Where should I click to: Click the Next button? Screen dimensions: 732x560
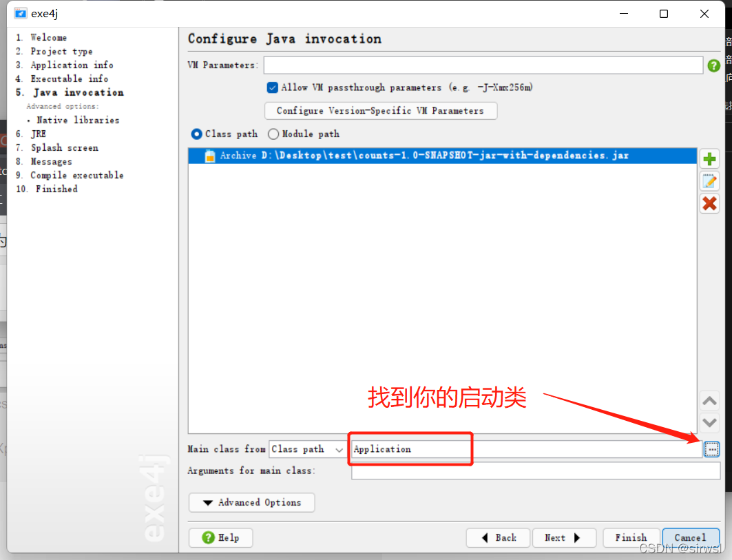564,537
